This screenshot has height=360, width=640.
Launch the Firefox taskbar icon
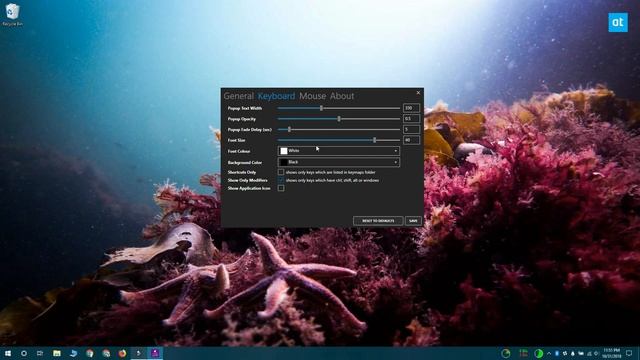[122, 353]
